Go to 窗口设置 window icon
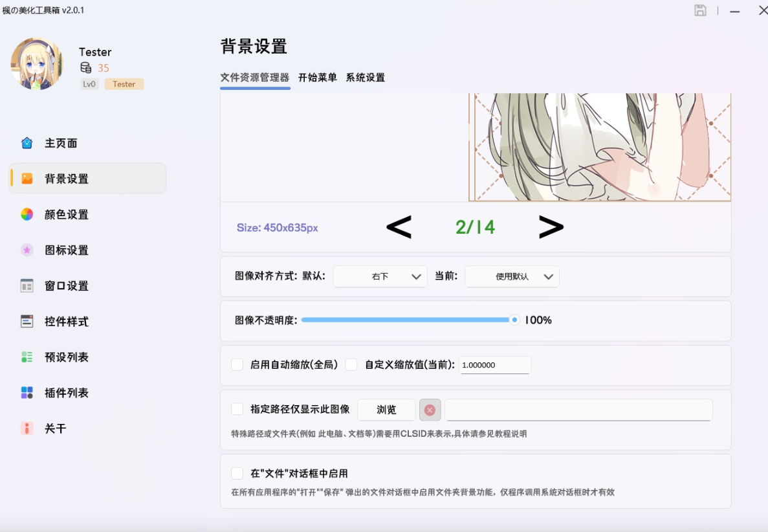Image resolution: width=768 pixels, height=532 pixels. tap(27, 285)
